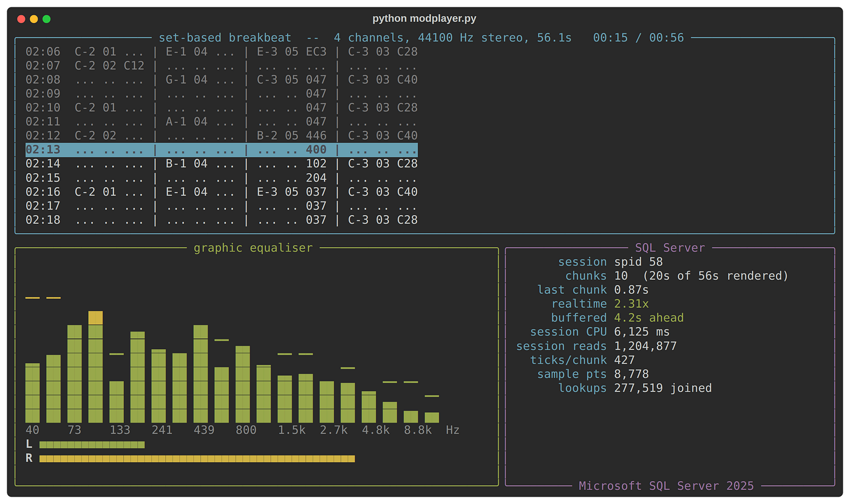Click the '1.5k' frequency label
This screenshot has width=850, height=504.
[291, 430]
